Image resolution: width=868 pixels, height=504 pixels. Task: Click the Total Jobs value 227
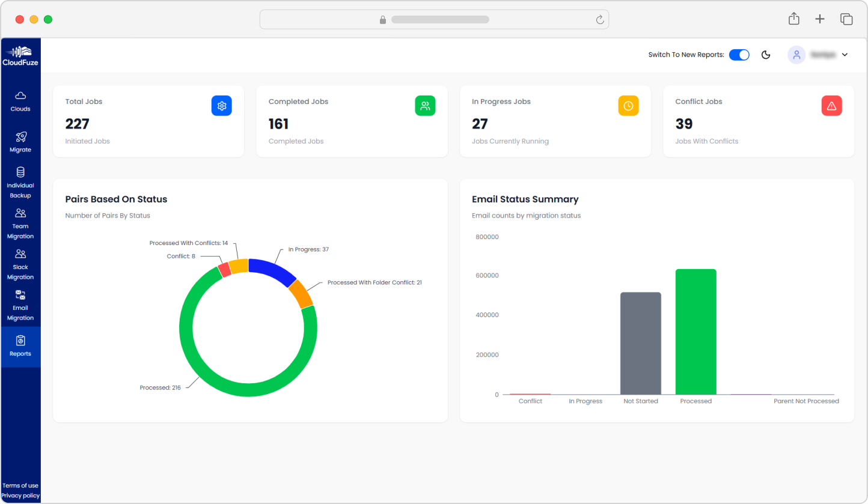click(x=77, y=124)
